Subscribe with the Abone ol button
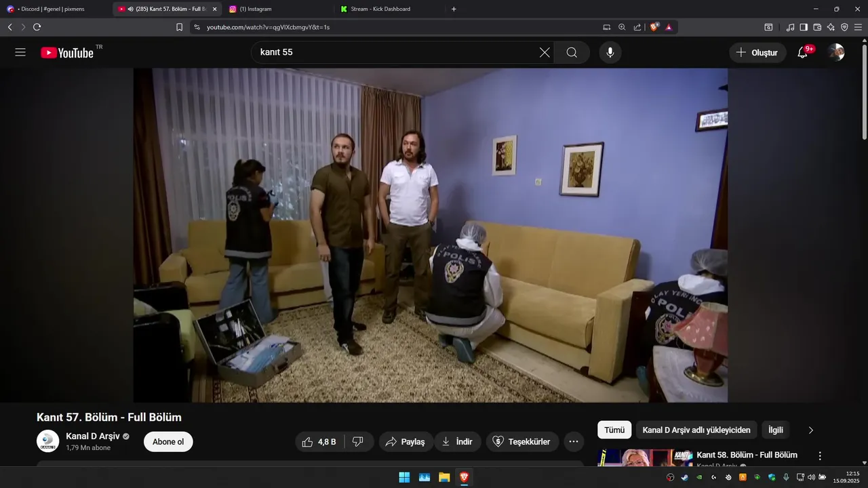 tap(168, 442)
